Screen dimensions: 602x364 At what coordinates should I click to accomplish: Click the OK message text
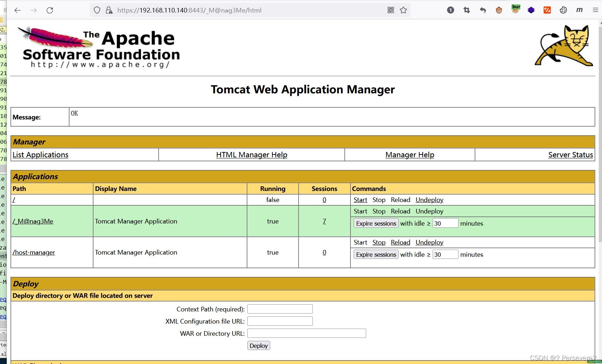point(74,113)
